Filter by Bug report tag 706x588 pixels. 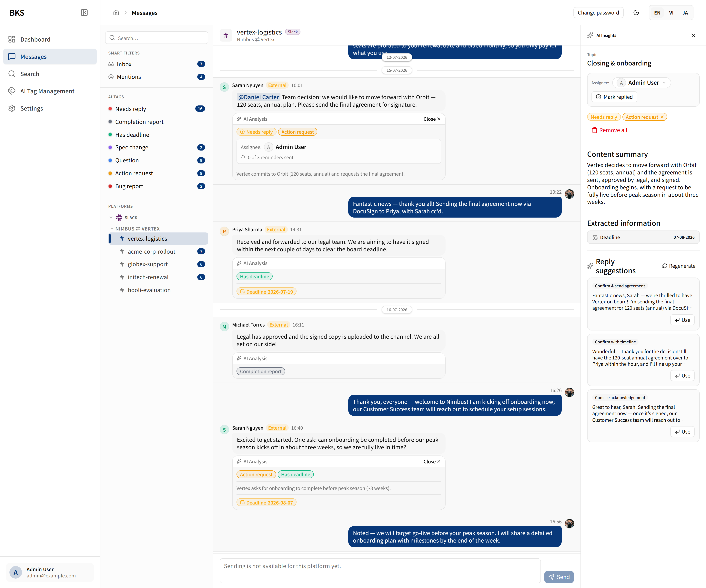tap(157, 186)
